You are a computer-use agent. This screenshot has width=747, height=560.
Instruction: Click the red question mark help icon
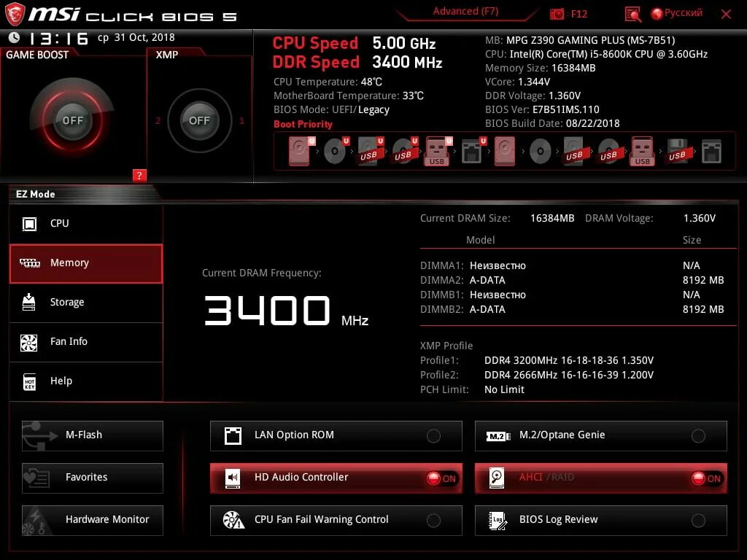139,175
